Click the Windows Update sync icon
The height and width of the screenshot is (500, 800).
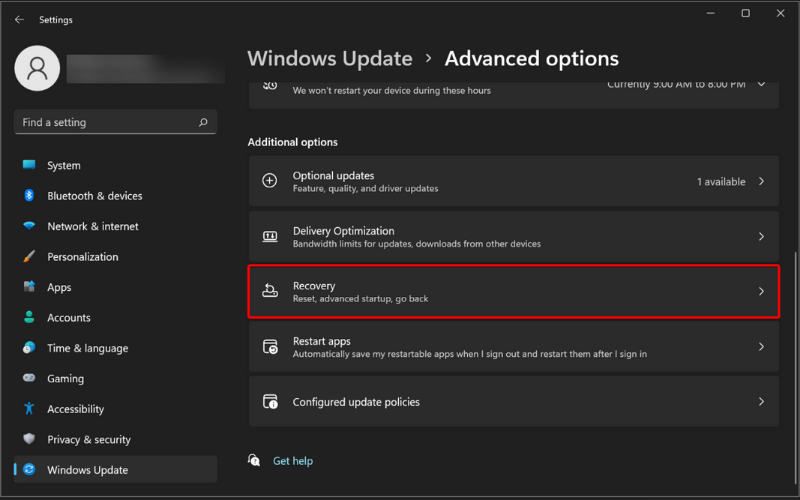pos(29,469)
